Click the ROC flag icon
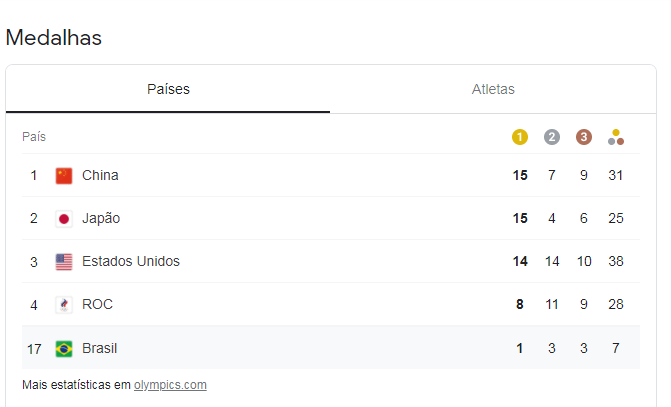671x407 pixels. click(x=64, y=305)
